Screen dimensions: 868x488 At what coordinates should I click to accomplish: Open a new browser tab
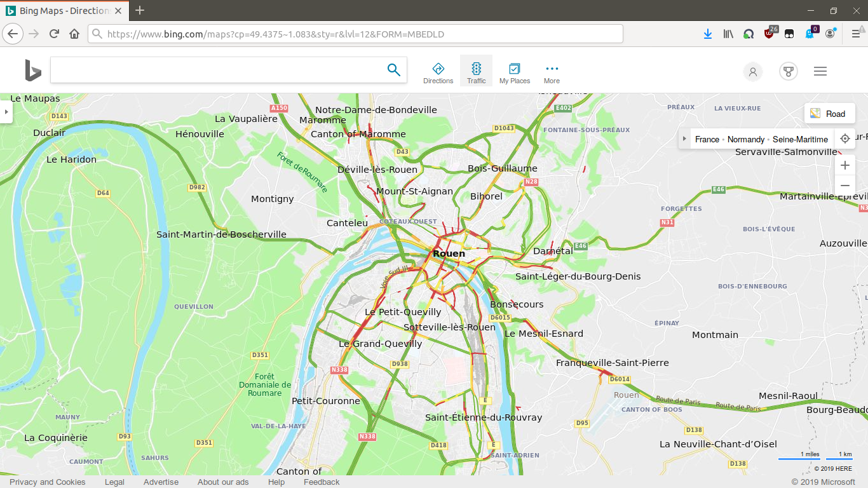[x=140, y=10]
